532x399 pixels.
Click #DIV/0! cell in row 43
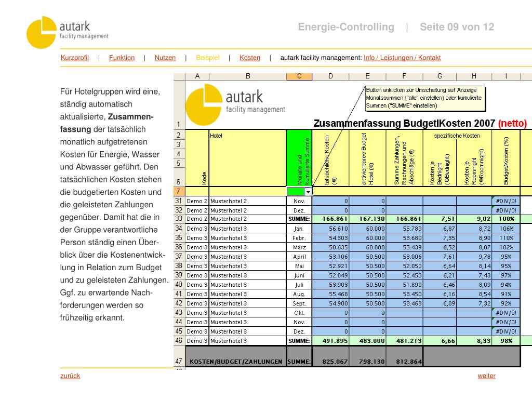506,313
